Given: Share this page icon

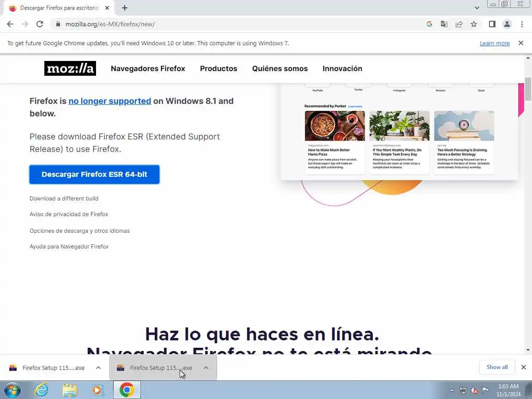Looking at the screenshot, I should [x=459, y=24].
